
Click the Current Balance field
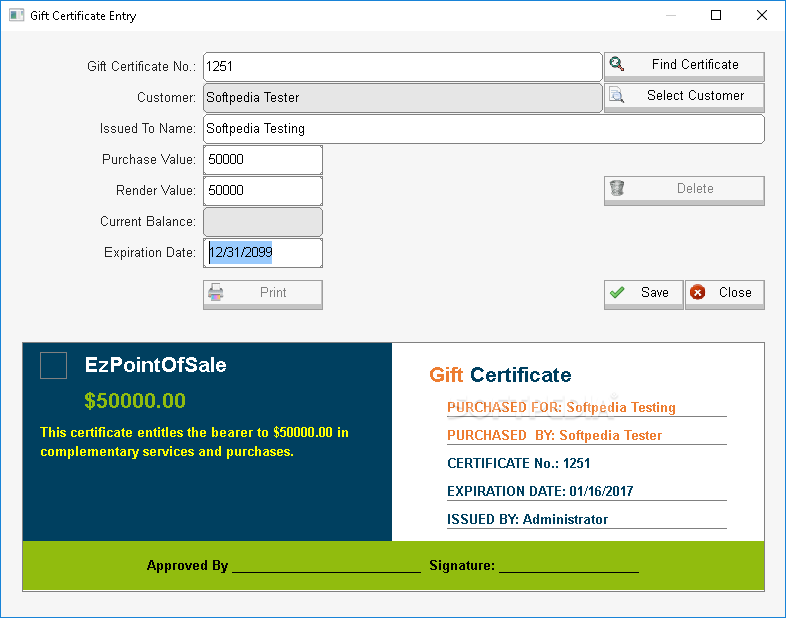click(x=263, y=222)
